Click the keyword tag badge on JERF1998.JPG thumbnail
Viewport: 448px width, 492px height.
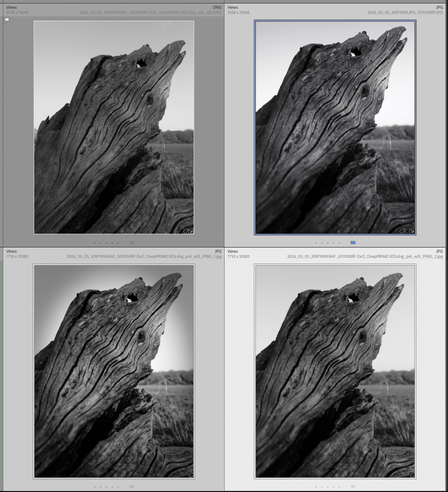402,231
